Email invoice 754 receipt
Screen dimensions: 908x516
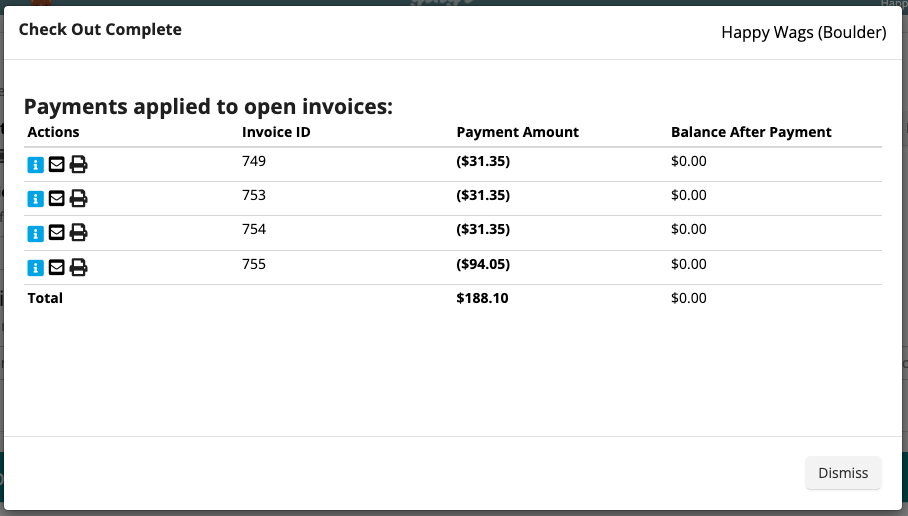57,233
